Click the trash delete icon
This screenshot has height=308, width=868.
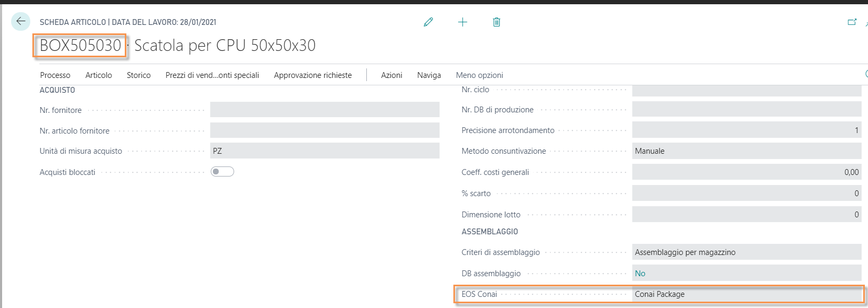coord(496,22)
